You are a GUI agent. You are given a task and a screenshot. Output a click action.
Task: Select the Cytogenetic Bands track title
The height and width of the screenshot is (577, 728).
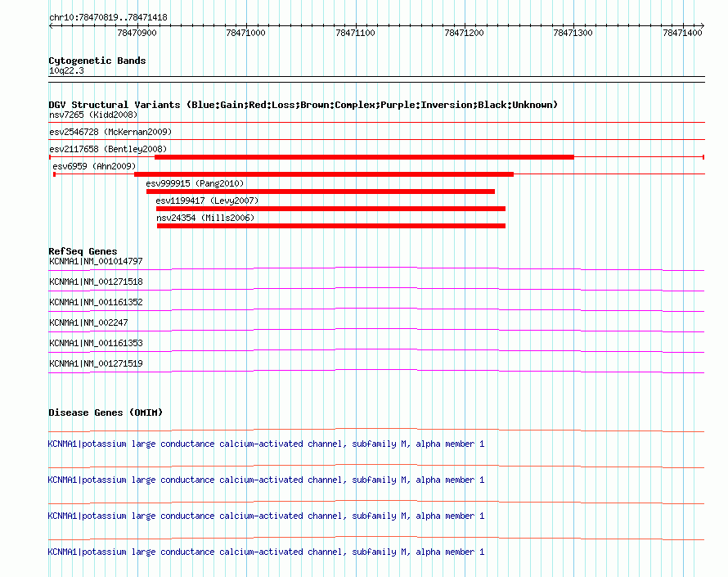(97, 61)
